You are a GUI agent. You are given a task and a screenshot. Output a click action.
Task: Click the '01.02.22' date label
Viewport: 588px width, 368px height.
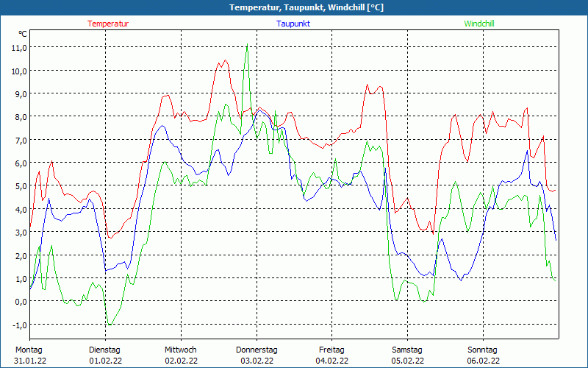106,361
